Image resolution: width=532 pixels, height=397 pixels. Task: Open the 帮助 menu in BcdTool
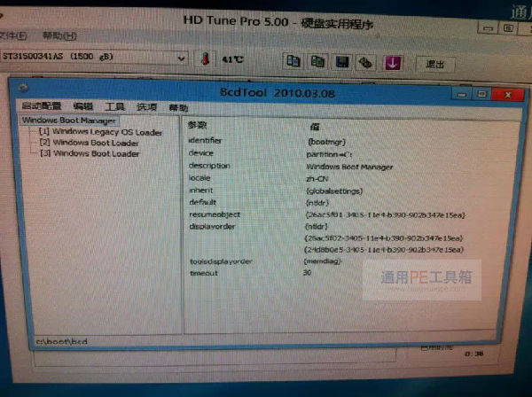(178, 108)
